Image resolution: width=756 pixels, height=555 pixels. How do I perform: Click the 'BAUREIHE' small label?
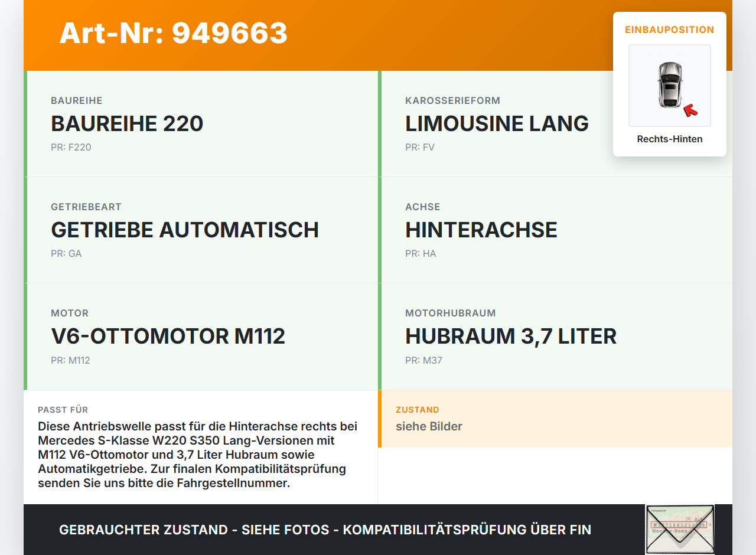pos(77,101)
